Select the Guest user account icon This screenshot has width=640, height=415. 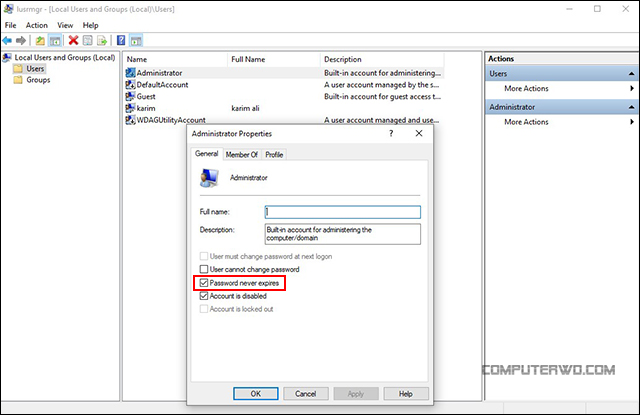(x=131, y=97)
